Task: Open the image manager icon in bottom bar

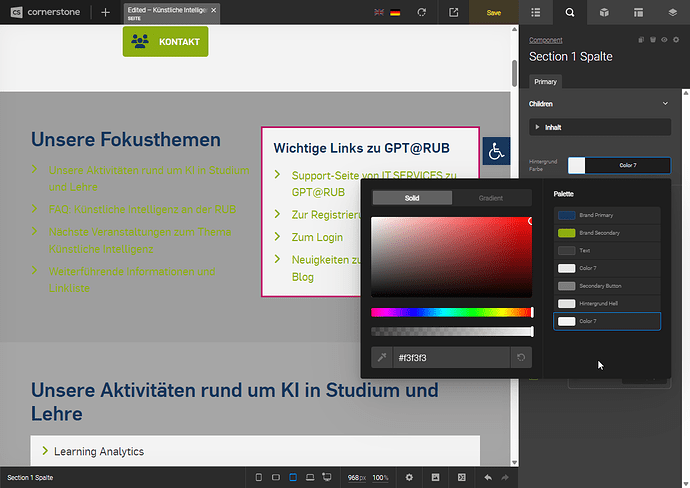Action: pyautogui.click(x=435, y=477)
